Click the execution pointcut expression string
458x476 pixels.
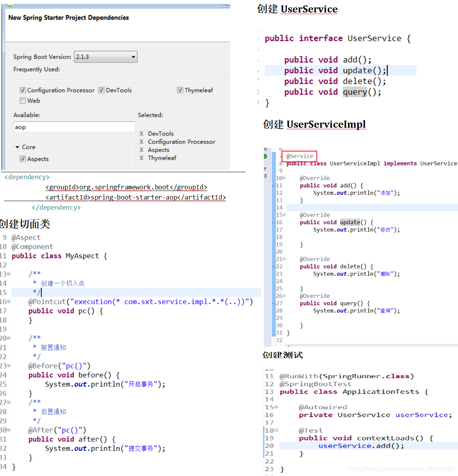click(159, 301)
